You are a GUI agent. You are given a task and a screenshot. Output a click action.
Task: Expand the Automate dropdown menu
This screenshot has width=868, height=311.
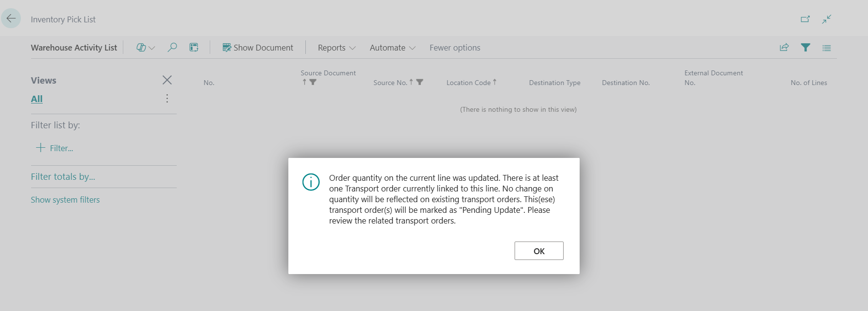pyautogui.click(x=392, y=48)
